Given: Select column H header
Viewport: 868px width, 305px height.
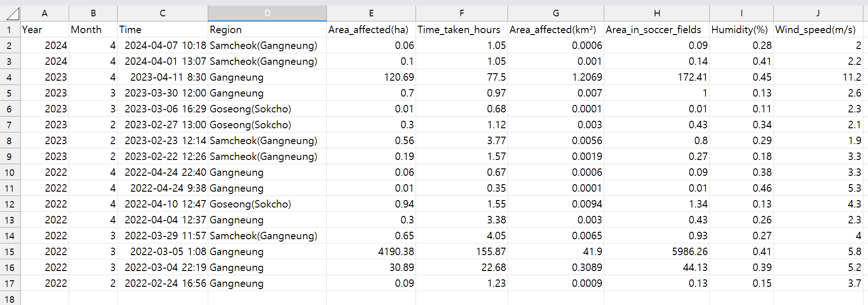Looking at the screenshot, I should click(656, 14).
